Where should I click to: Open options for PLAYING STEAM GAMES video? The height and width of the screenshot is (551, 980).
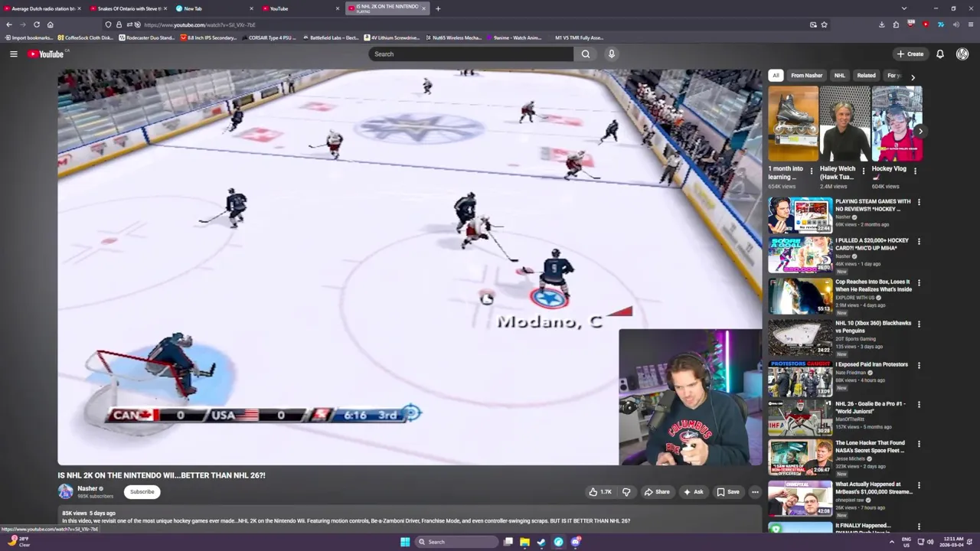919,203
